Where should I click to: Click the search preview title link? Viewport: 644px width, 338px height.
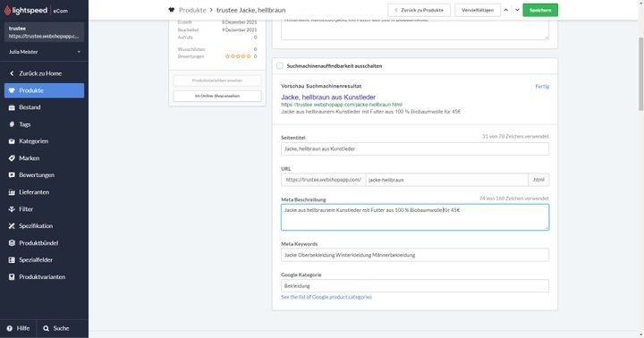(x=328, y=97)
